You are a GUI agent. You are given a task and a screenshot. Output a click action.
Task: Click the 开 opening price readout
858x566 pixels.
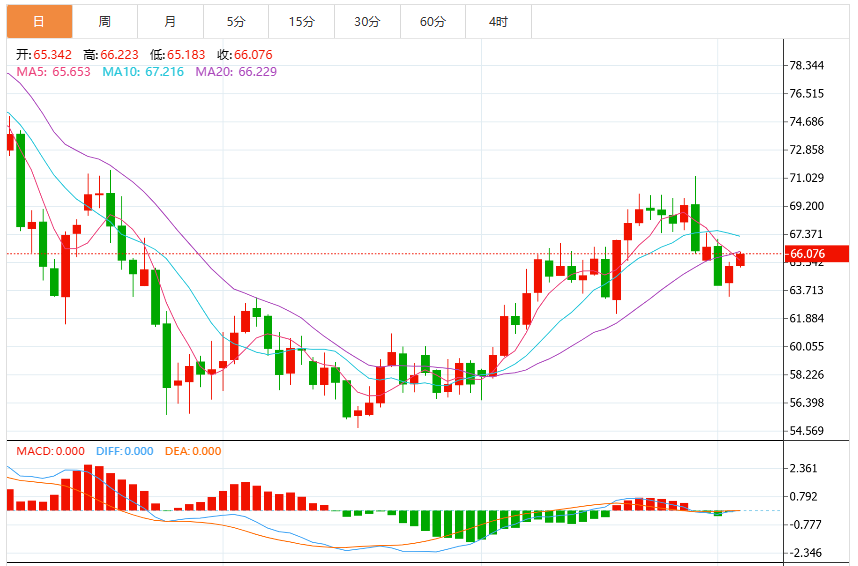coord(44,55)
